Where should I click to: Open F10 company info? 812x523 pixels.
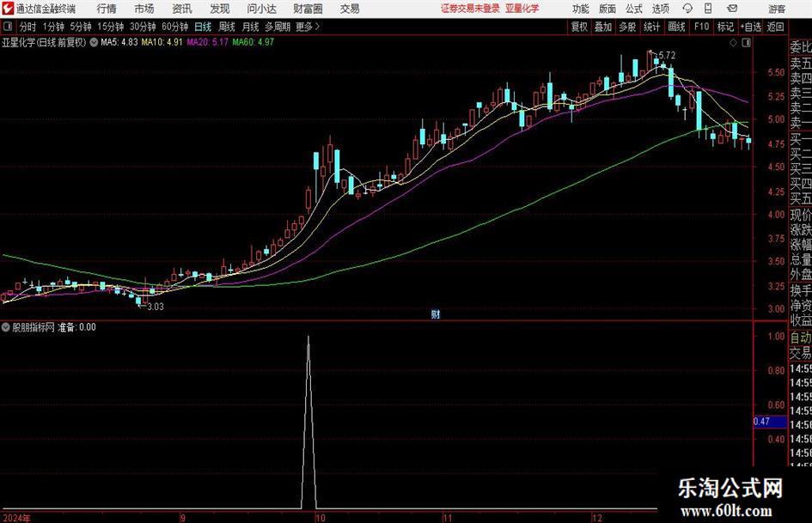coord(701,27)
